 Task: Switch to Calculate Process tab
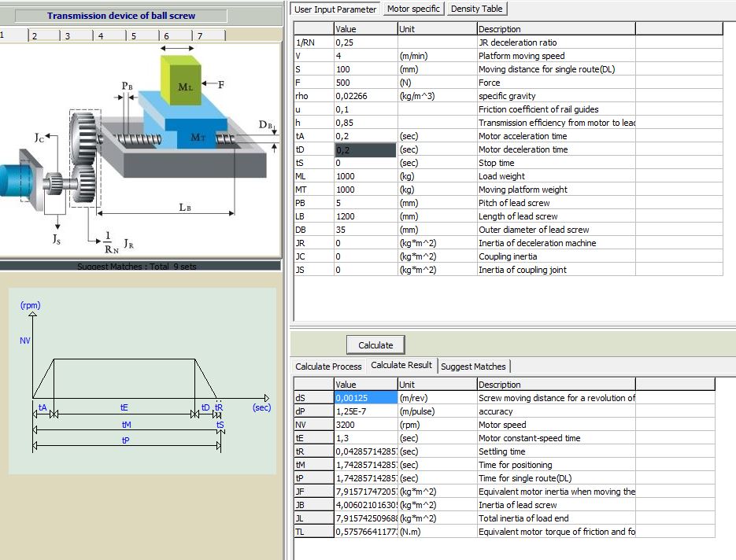pyautogui.click(x=328, y=367)
